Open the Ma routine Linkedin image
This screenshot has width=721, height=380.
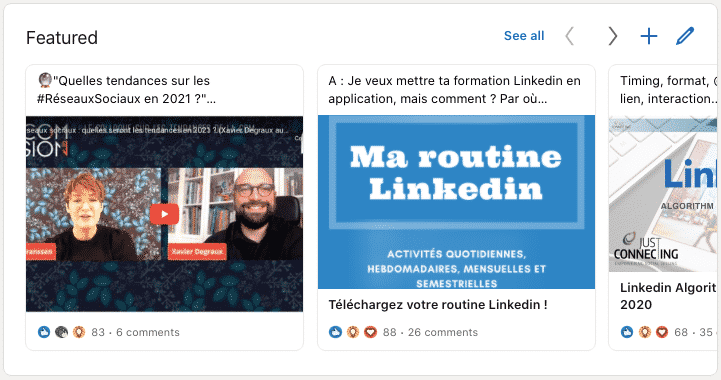coord(456,202)
